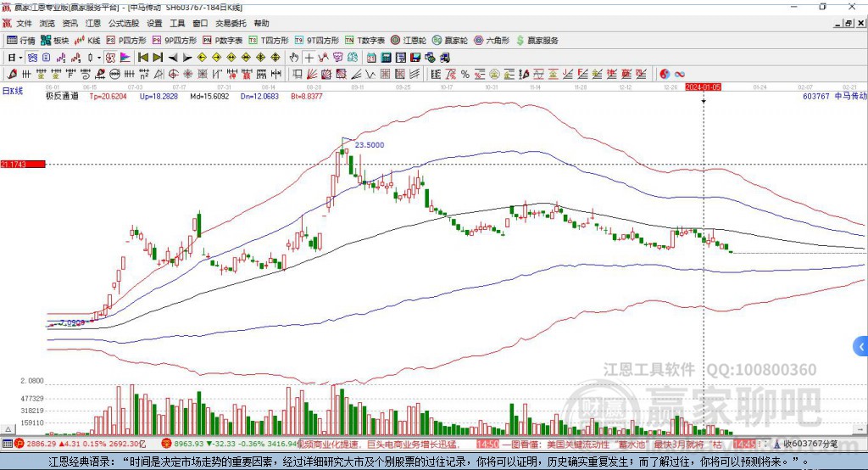
Task: Click the red 21.1743 price tag
Action: coord(23,164)
